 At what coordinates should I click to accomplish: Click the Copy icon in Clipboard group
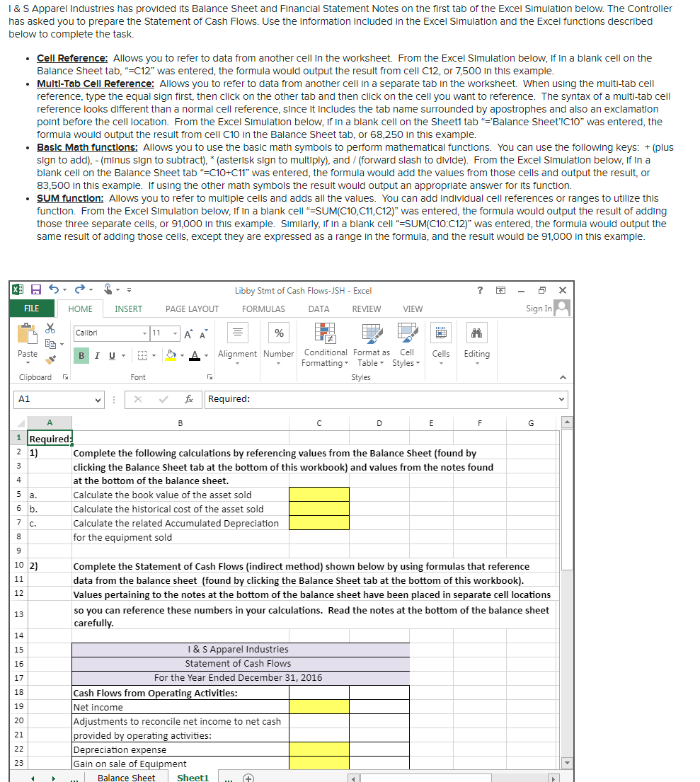(x=50, y=344)
